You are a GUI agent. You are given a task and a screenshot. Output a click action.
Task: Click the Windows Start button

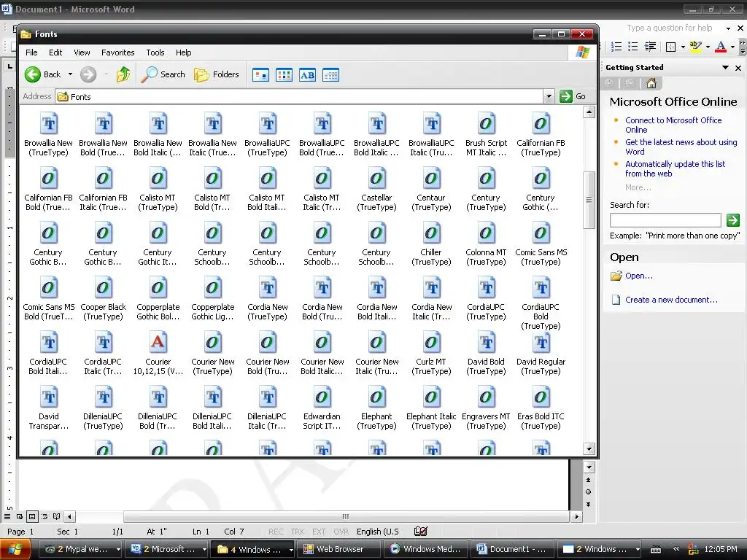pyautogui.click(x=15, y=549)
